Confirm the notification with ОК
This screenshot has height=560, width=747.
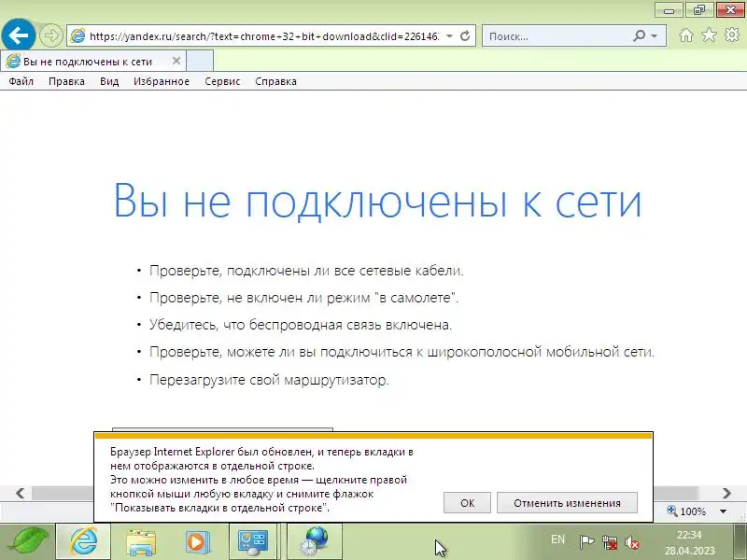click(x=467, y=503)
